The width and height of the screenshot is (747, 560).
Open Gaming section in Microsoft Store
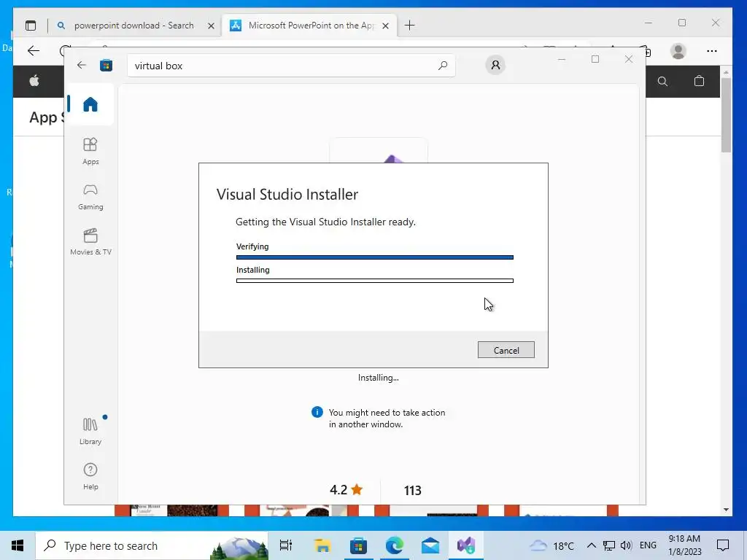click(x=90, y=197)
